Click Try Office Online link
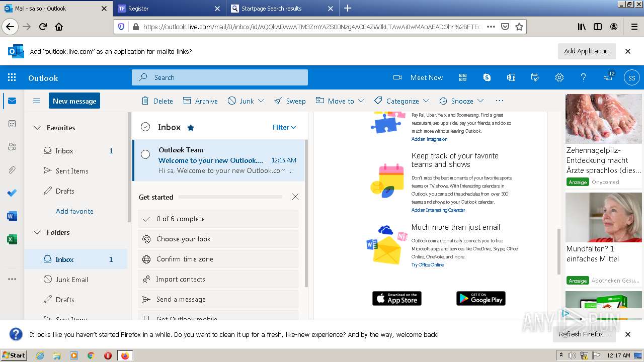644x362 pixels. tap(428, 265)
